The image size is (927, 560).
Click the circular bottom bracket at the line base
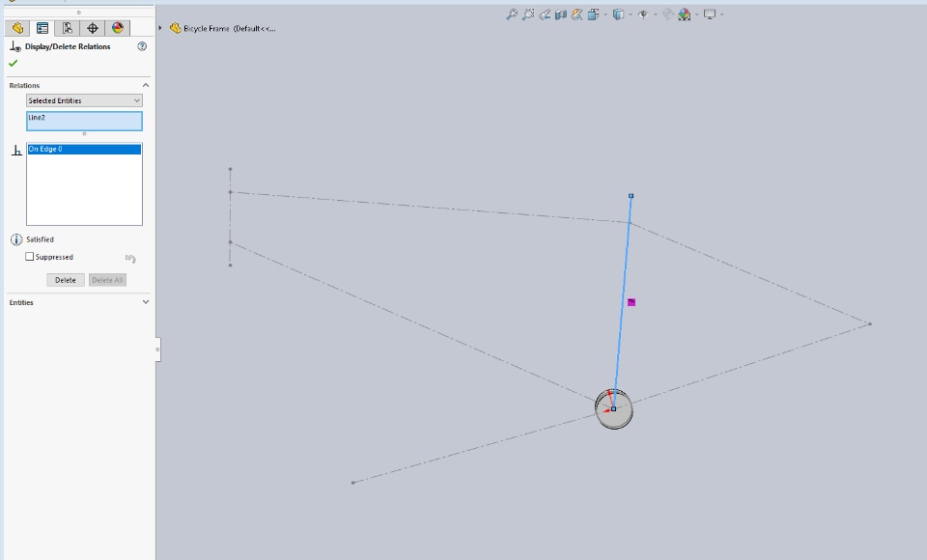[x=614, y=408]
